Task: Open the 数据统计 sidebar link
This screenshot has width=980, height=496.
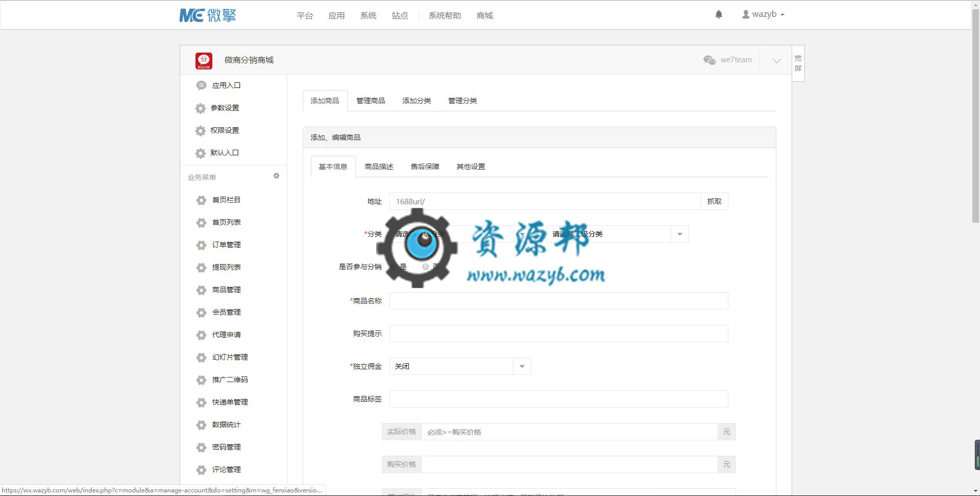Action: click(226, 424)
